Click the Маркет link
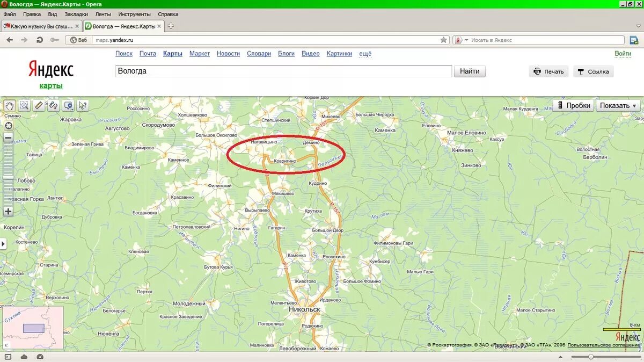 pos(200,54)
